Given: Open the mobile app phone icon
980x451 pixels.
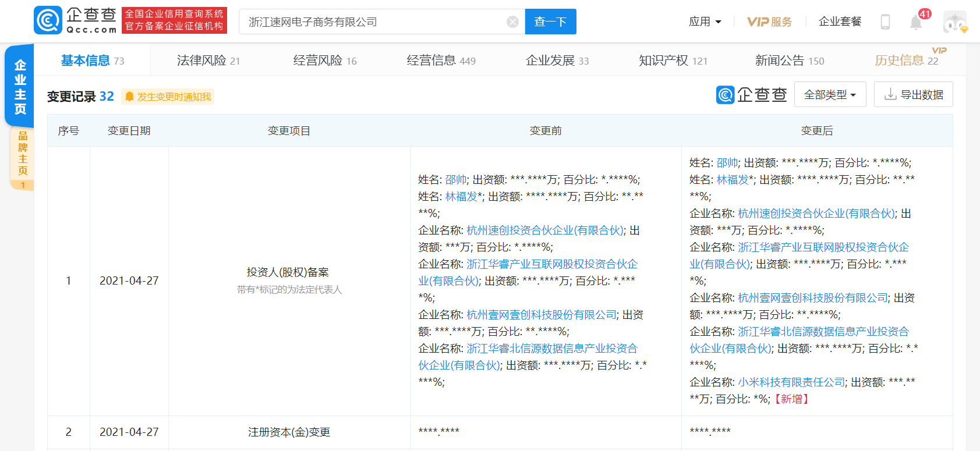Looking at the screenshot, I should [x=885, y=22].
